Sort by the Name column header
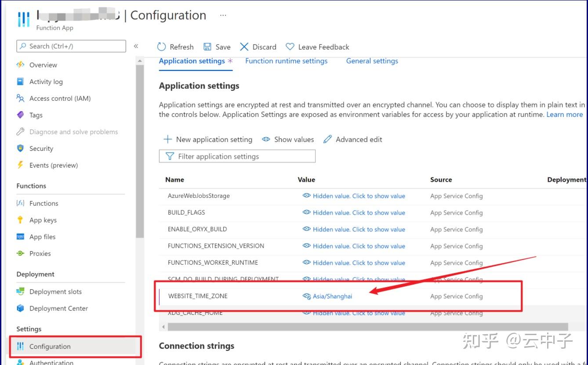The height and width of the screenshot is (365, 588). pos(174,179)
